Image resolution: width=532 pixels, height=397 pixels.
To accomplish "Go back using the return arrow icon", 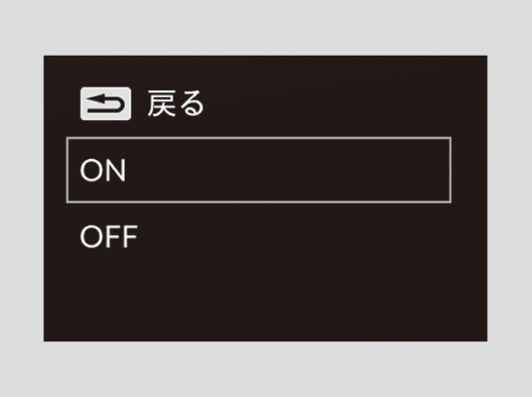I will click(x=105, y=104).
